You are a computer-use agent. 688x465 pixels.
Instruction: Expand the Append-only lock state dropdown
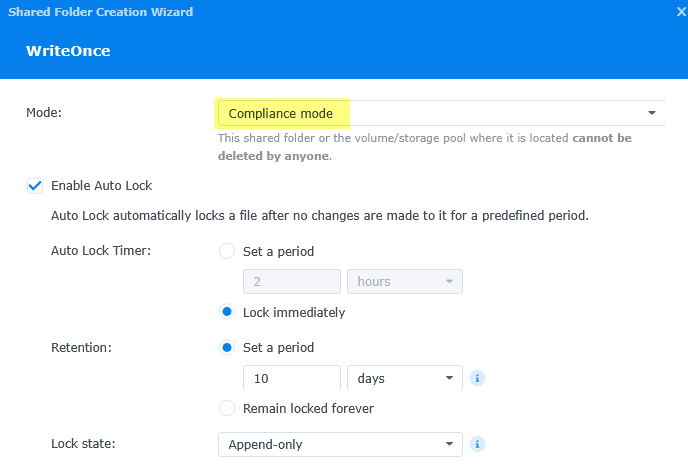[340, 444]
